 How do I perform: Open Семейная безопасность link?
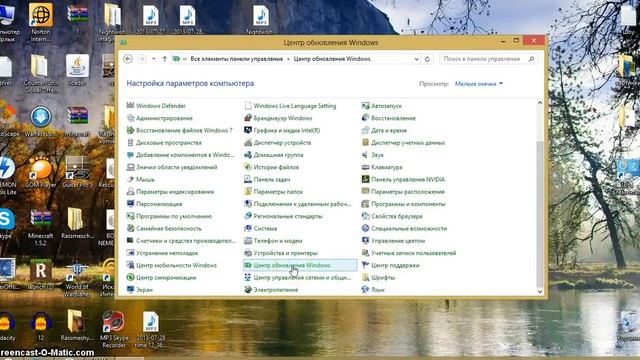click(169, 228)
